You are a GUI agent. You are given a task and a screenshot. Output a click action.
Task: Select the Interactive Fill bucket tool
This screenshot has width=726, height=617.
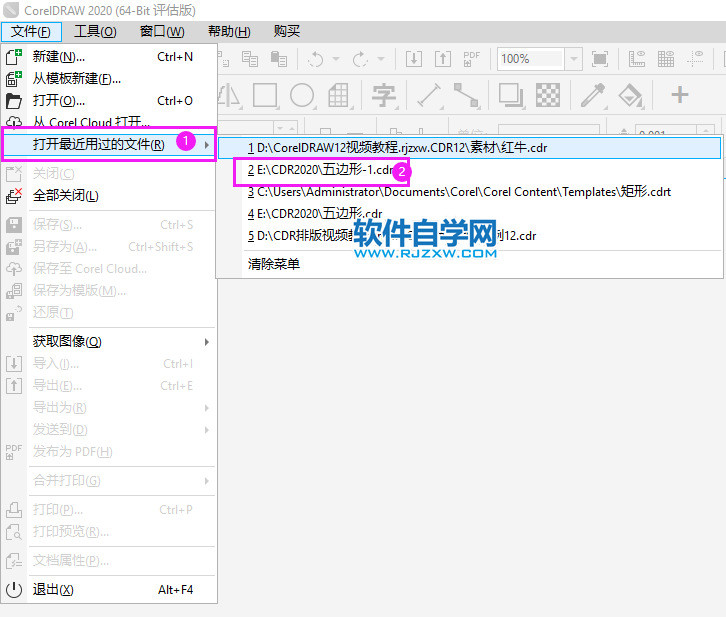pyautogui.click(x=630, y=95)
